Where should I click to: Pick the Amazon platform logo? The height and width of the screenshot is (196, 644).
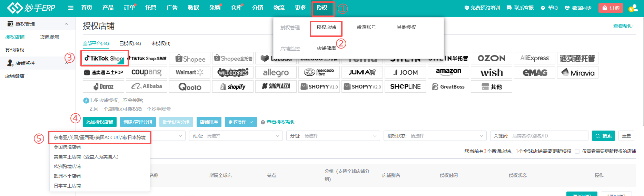point(448,72)
